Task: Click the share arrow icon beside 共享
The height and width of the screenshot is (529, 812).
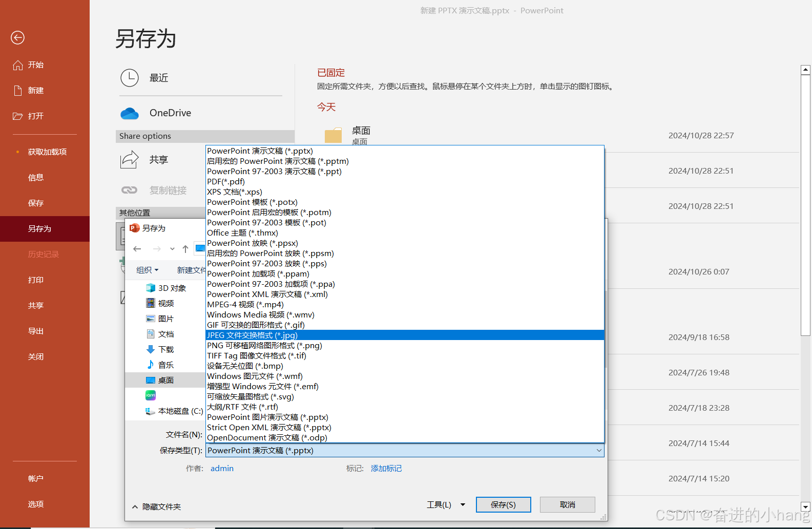Action: pyautogui.click(x=130, y=160)
